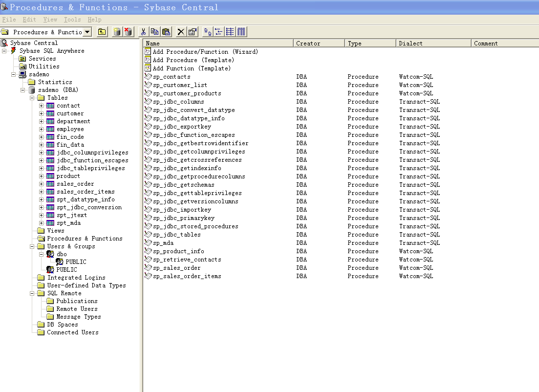
Task: Sort by the Dialect column header
Action: 433,44
